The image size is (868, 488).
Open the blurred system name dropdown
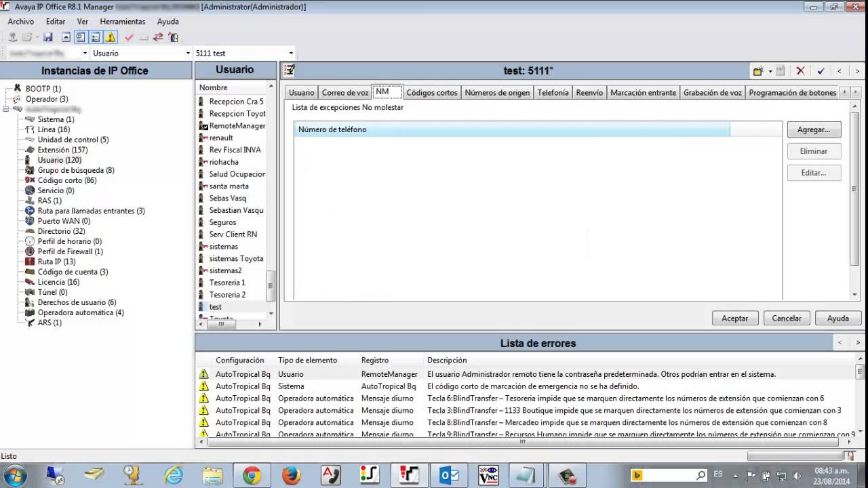click(x=85, y=53)
